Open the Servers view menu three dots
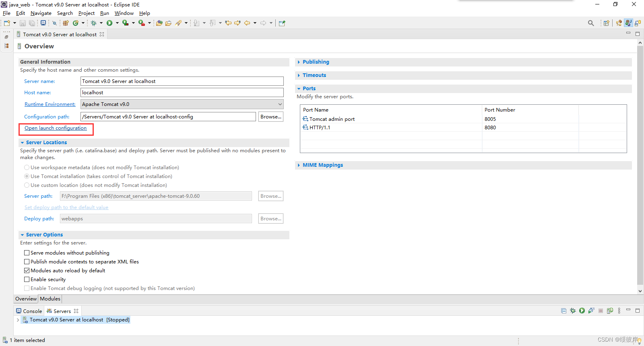The width and height of the screenshot is (644, 346). click(619, 311)
